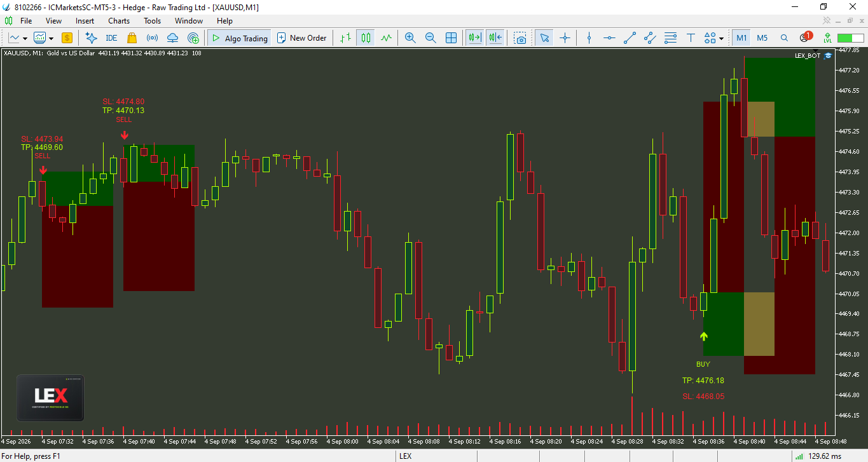Zoom out on the chart
The width and height of the screenshot is (868, 462).
pos(431,38)
